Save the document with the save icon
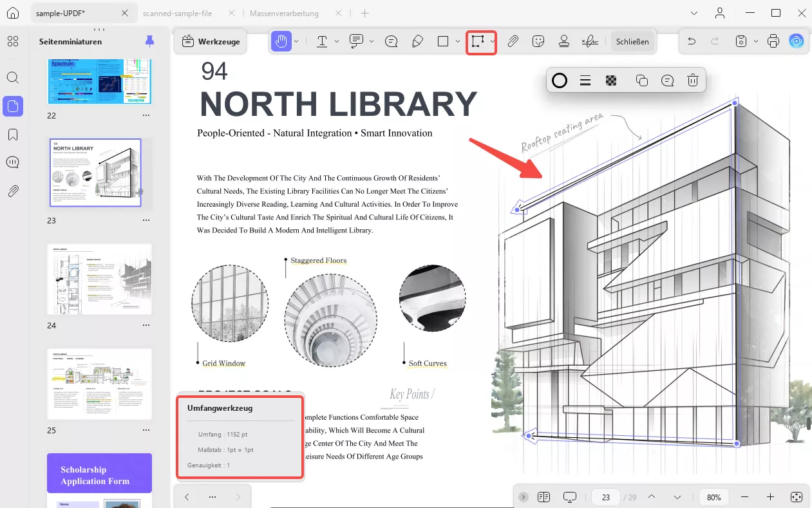Screen dimensions: 812x508 pos(741,41)
